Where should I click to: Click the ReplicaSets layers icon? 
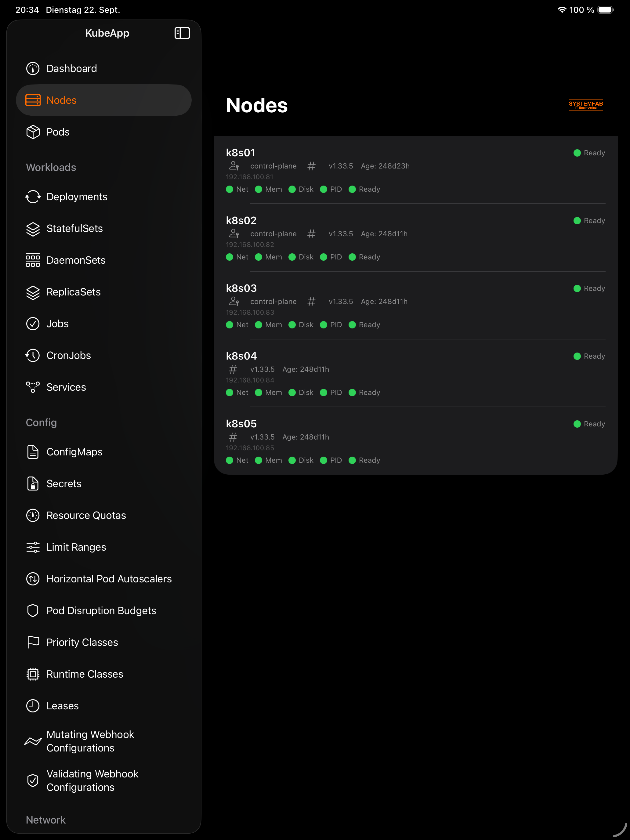(x=33, y=292)
